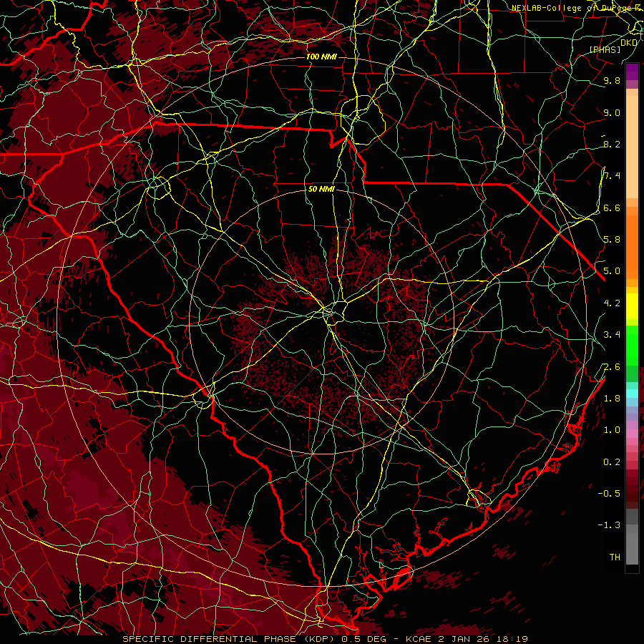Click the 9.0 value on the color scale
This screenshot has width=644, height=644.
[612, 112]
